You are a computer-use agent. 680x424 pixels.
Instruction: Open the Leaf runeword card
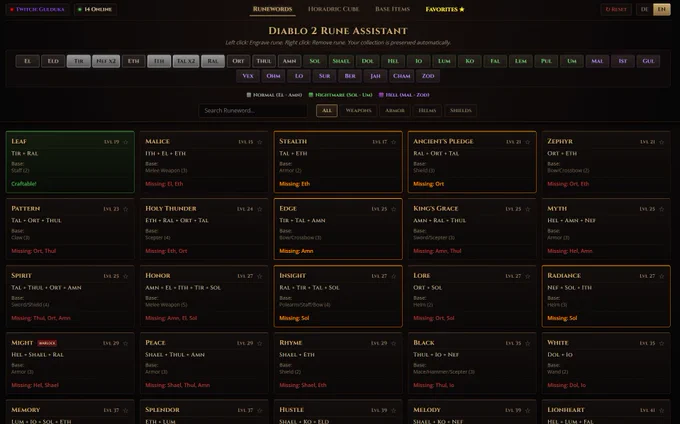point(70,162)
